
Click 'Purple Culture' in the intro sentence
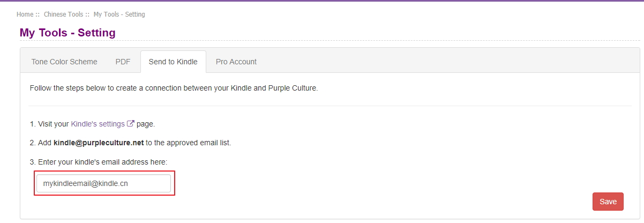pyautogui.click(x=294, y=88)
